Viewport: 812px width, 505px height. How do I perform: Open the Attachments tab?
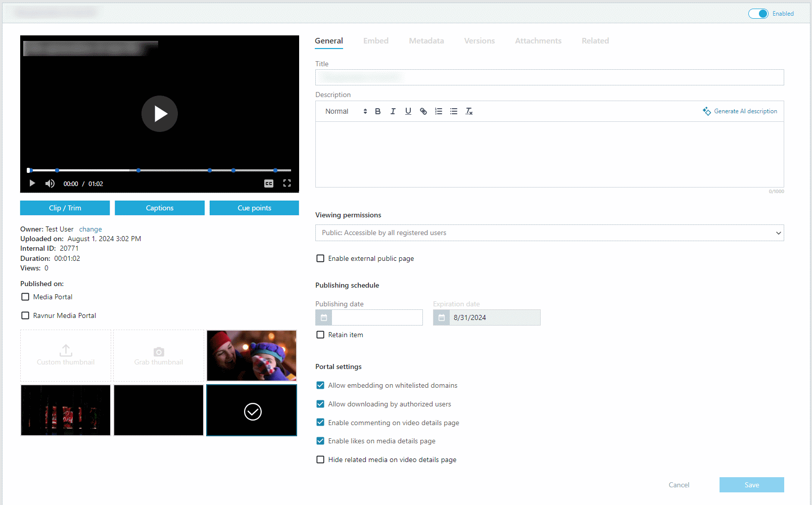tap(538, 41)
